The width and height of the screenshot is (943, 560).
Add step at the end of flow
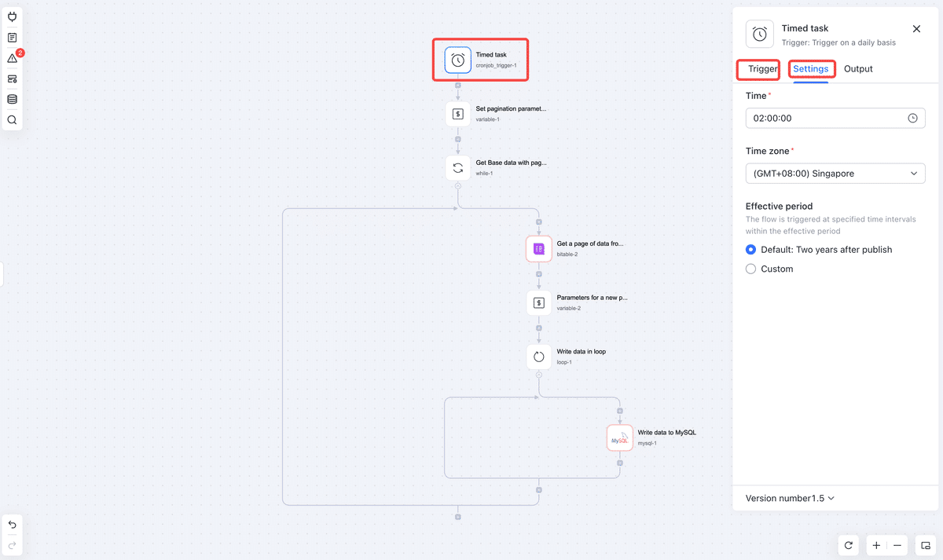pos(458,517)
